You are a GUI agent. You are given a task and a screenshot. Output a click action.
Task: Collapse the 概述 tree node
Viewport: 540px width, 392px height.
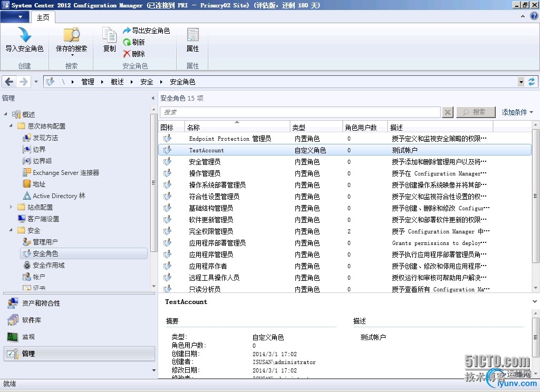[5, 114]
